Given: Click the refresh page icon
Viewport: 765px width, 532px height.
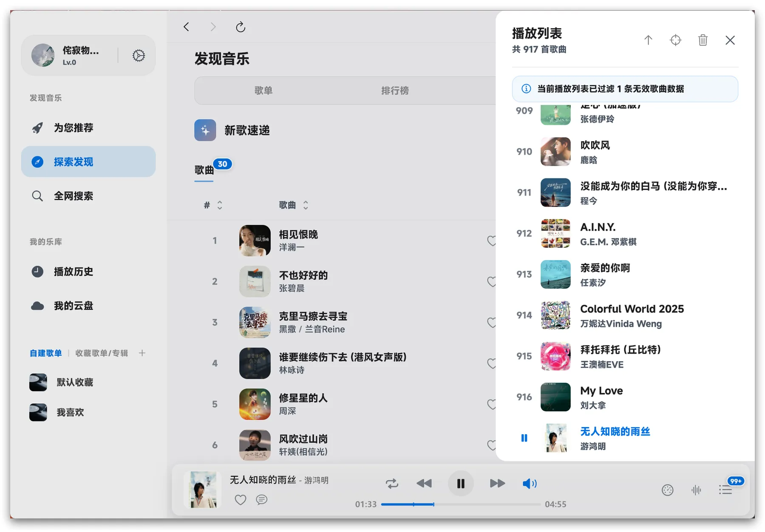Looking at the screenshot, I should tap(241, 27).
